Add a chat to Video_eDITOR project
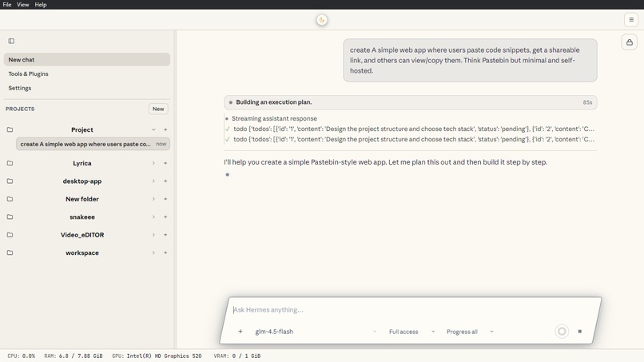The height and width of the screenshot is (362, 644). click(x=165, y=235)
